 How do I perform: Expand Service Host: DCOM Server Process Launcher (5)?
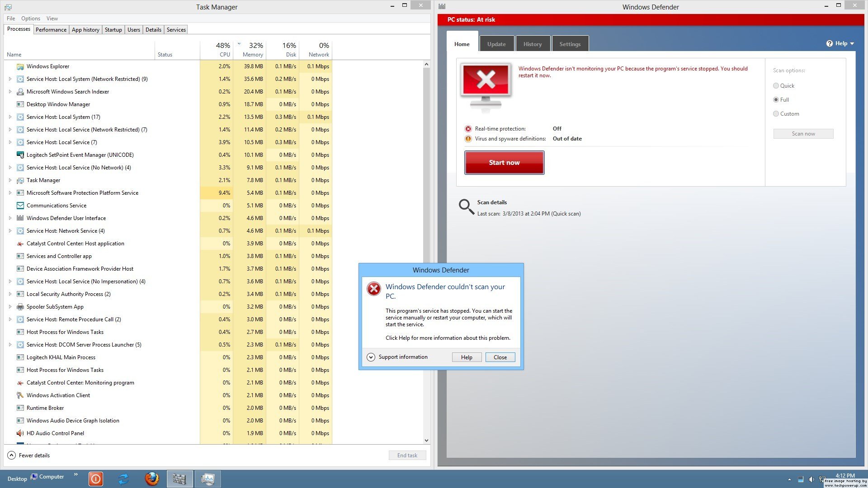[10, 345]
